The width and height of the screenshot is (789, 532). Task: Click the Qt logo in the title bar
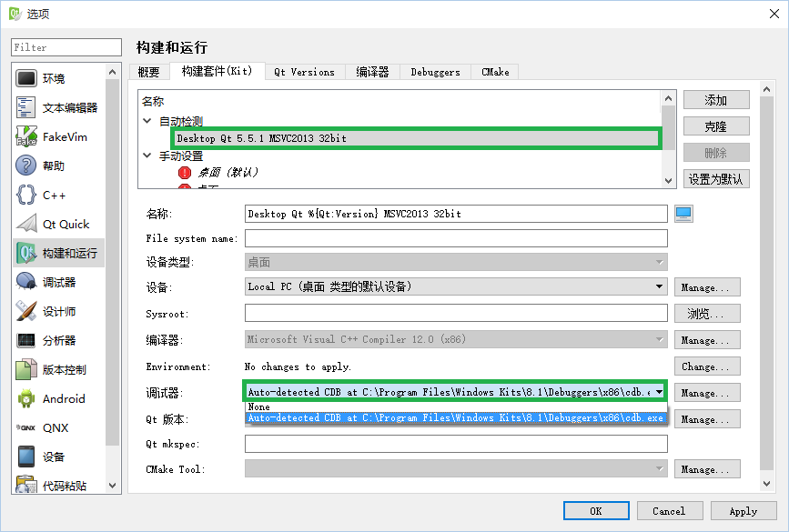15,14
